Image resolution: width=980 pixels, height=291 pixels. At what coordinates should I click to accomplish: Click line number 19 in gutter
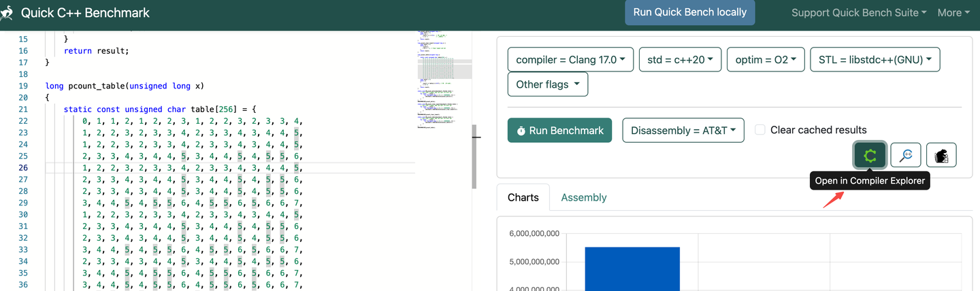click(23, 86)
